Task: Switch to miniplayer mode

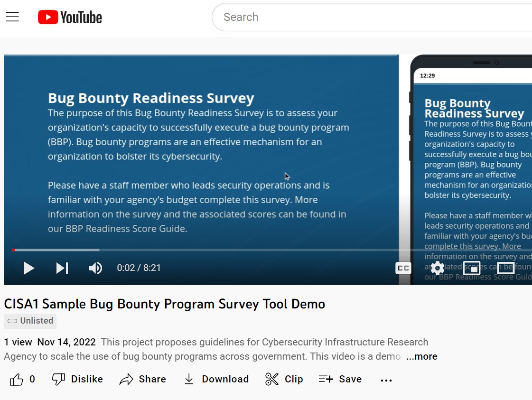Action: coord(472,268)
